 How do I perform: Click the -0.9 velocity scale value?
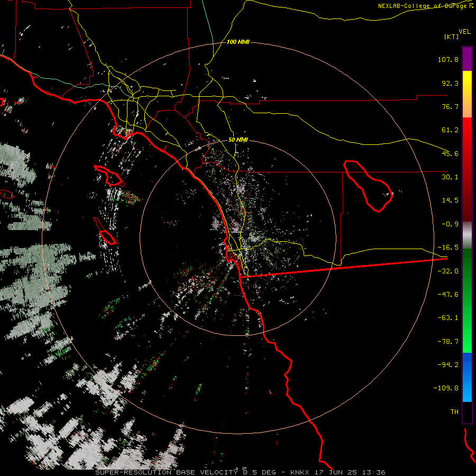[x=450, y=224]
